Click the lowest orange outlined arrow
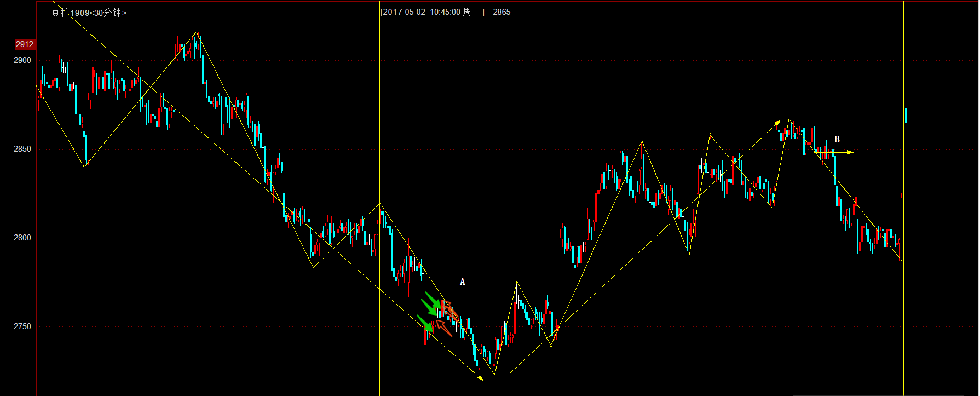This screenshot has width=980, height=396. (x=443, y=329)
